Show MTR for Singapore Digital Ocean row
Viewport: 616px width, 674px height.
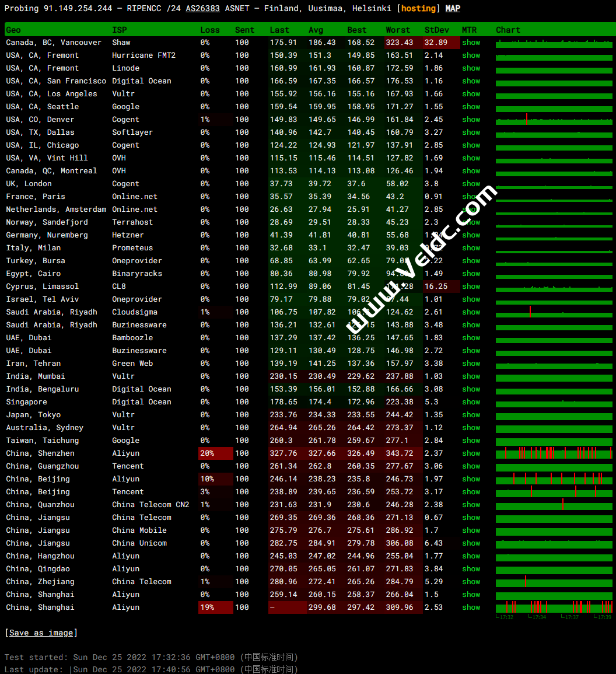pos(471,402)
